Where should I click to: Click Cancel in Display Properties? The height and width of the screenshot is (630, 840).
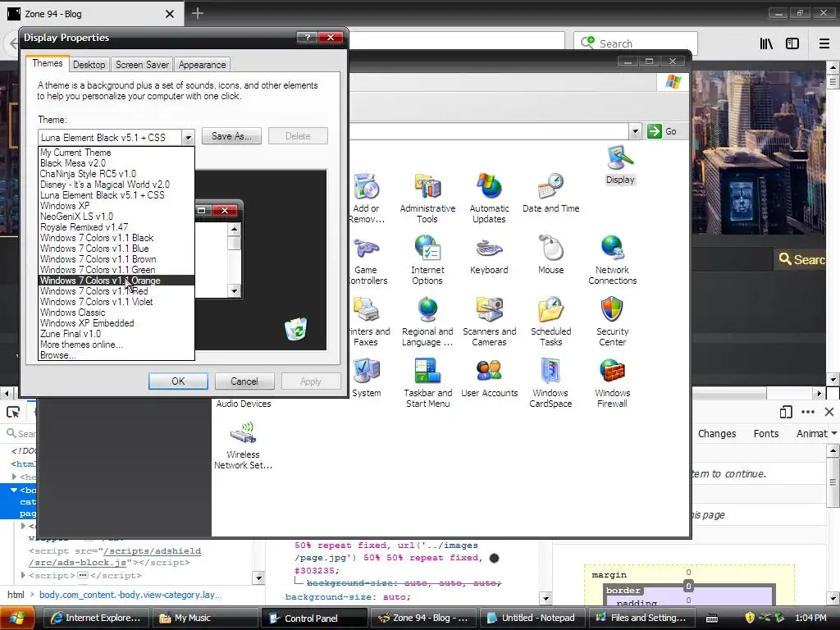[x=244, y=381]
